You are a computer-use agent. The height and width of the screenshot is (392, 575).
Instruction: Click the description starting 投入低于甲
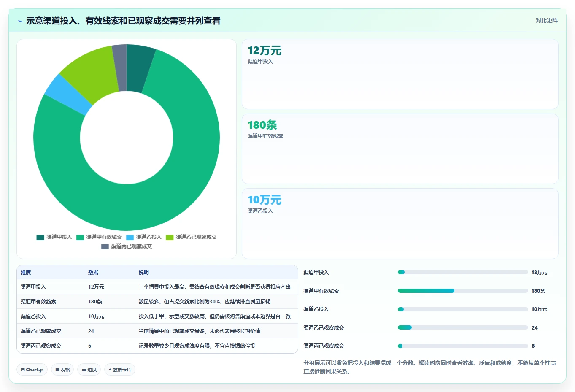(215, 316)
